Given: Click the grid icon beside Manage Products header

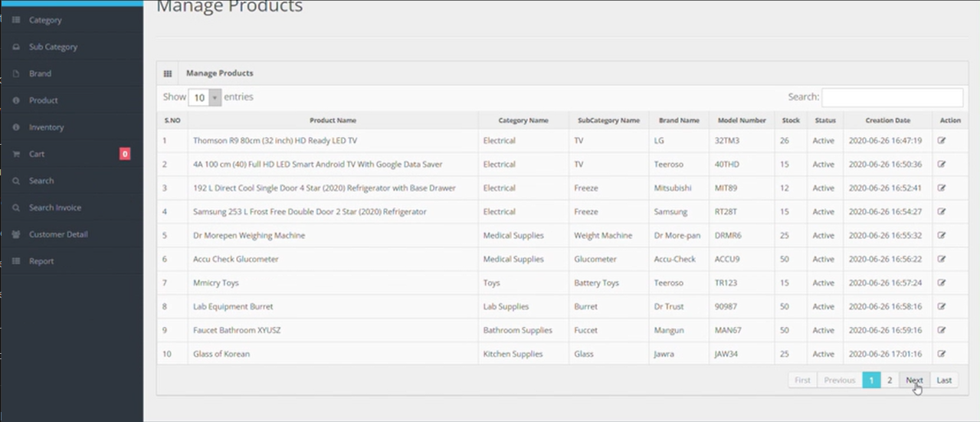Looking at the screenshot, I should 168,74.
